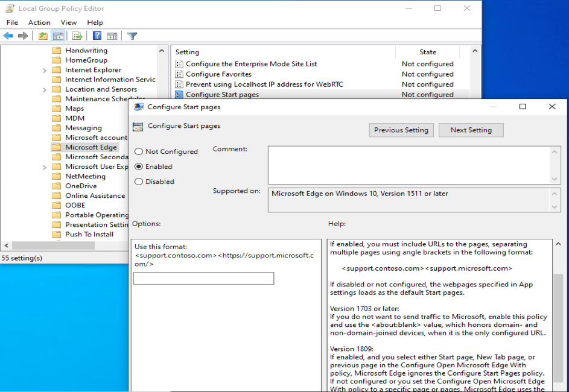Screen dimensions: 569x392
Task: Click inside the Comment text box
Action: click(409, 165)
